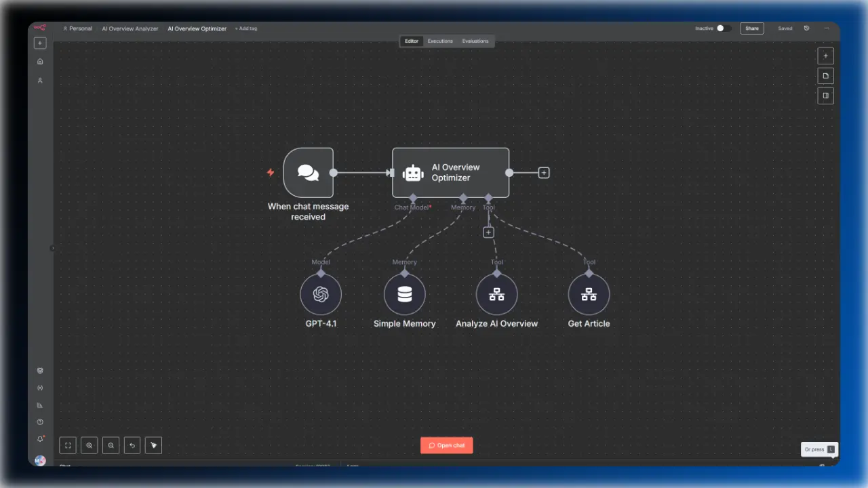Open the templates icon in the sidebar
Screen dimensions: 868x488
(x=39, y=370)
